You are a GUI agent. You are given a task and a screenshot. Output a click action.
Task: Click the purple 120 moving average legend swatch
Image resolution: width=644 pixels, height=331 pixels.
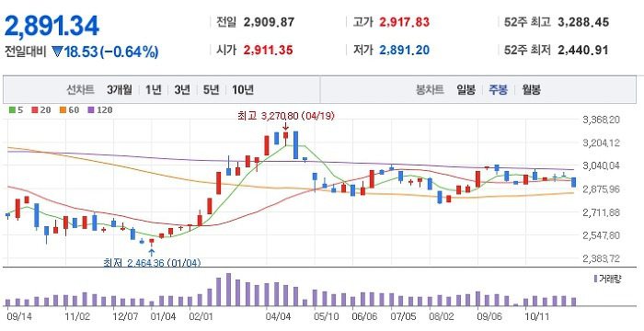point(90,110)
